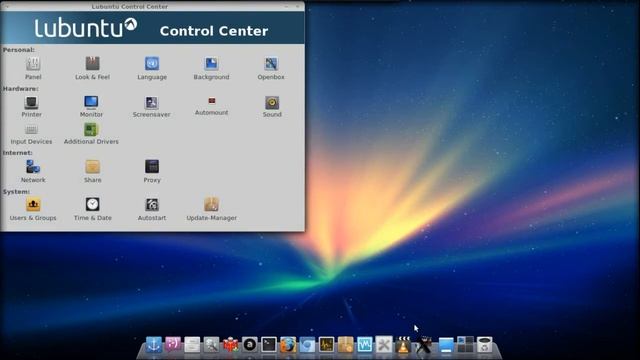Open the magnifier search app in dock

click(x=211, y=345)
